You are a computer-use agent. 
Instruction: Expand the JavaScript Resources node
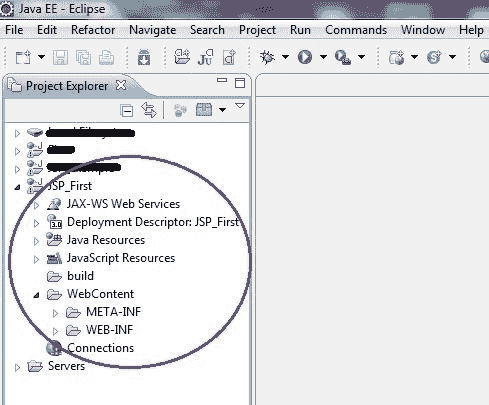(36, 259)
